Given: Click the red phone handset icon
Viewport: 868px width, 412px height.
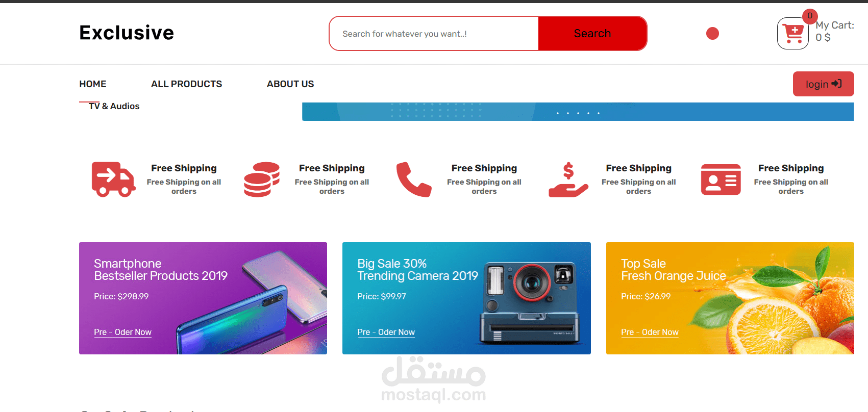Looking at the screenshot, I should point(414,179).
